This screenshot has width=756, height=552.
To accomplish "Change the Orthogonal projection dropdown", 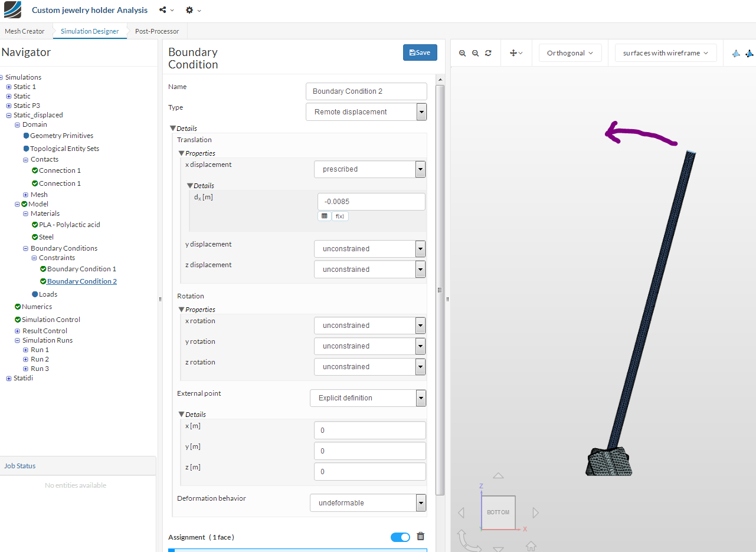I will (x=569, y=52).
